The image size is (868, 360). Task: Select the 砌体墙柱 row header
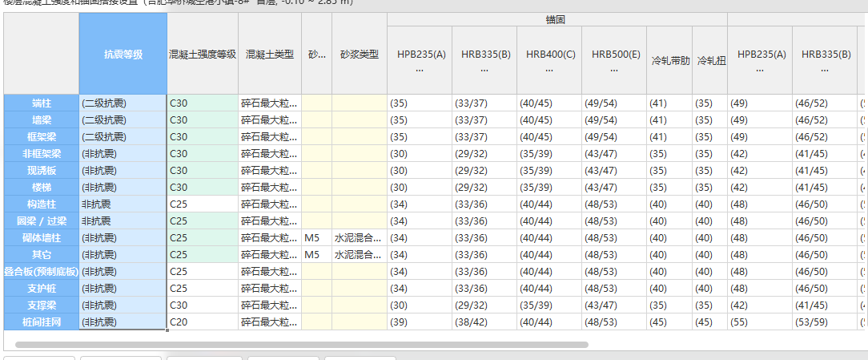pos(42,238)
